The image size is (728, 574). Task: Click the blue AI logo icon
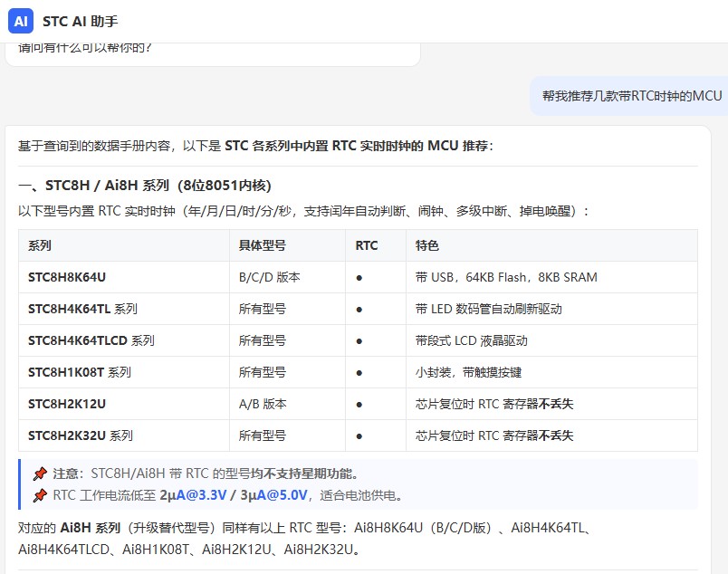coord(21,22)
